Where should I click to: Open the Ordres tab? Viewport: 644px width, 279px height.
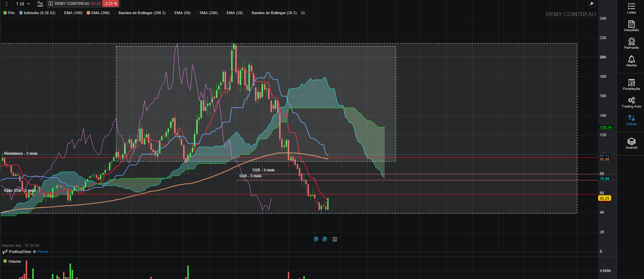631,120
